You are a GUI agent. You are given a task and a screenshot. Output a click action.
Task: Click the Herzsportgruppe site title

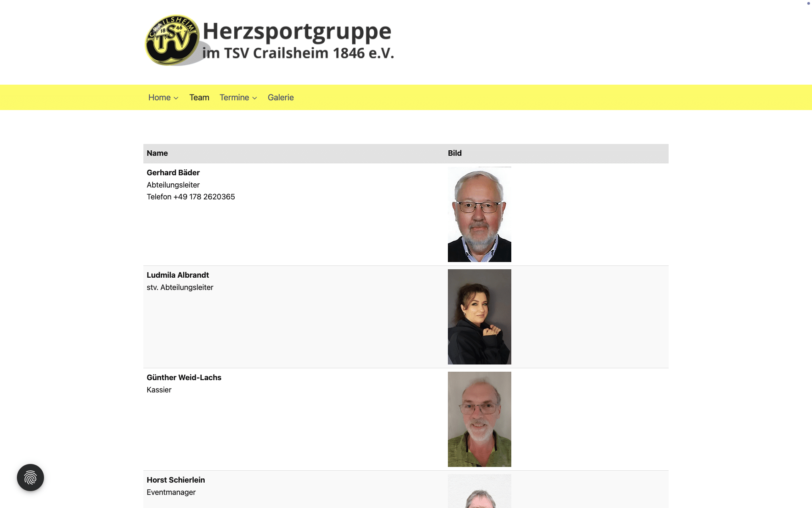297,32
